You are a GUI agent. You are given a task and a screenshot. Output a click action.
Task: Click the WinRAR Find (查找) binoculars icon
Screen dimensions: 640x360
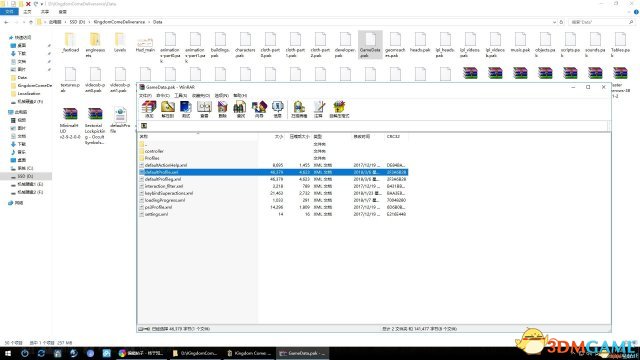(241, 109)
